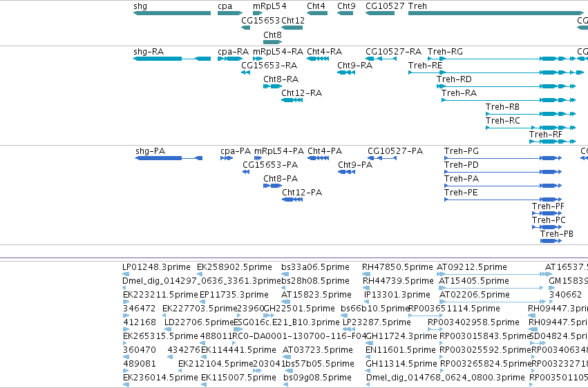The width and height of the screenshot is (588, 388).
Task: Click the Cht9-PA protein label
Action: pos(355,165)
